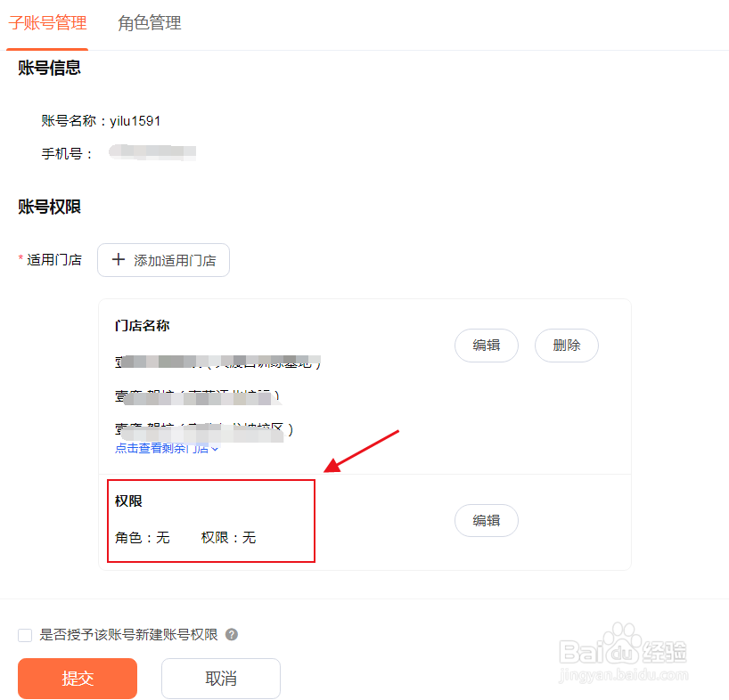
Task: Select the 子账号管理 tab
Action: coord(48,25)
